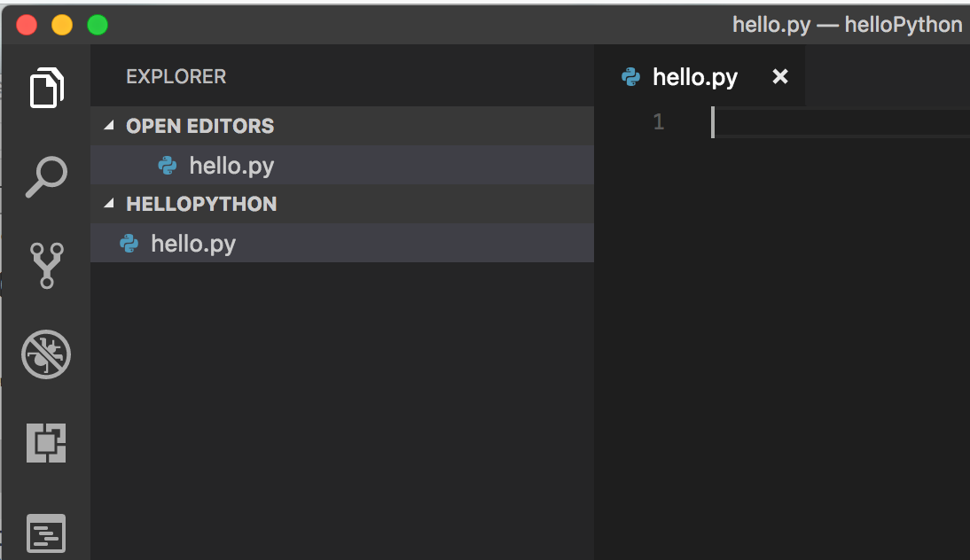Open the Debug view bug icon
This screenshot has height=560, width=970.
point(46,354)
